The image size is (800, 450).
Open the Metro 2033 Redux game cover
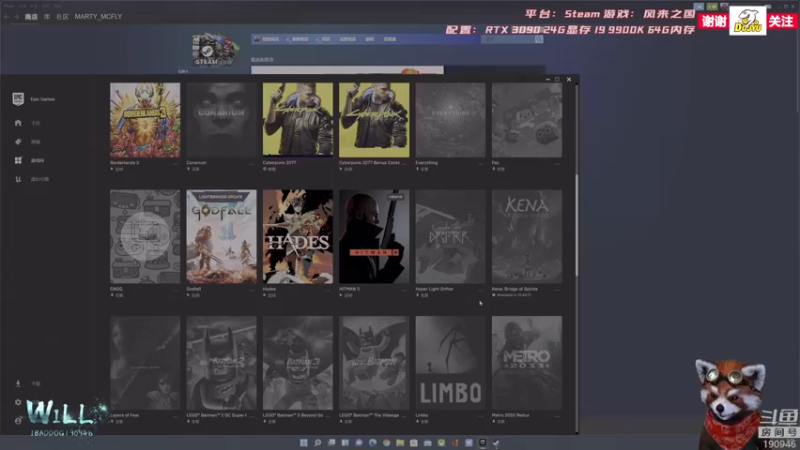coord(527,363)
